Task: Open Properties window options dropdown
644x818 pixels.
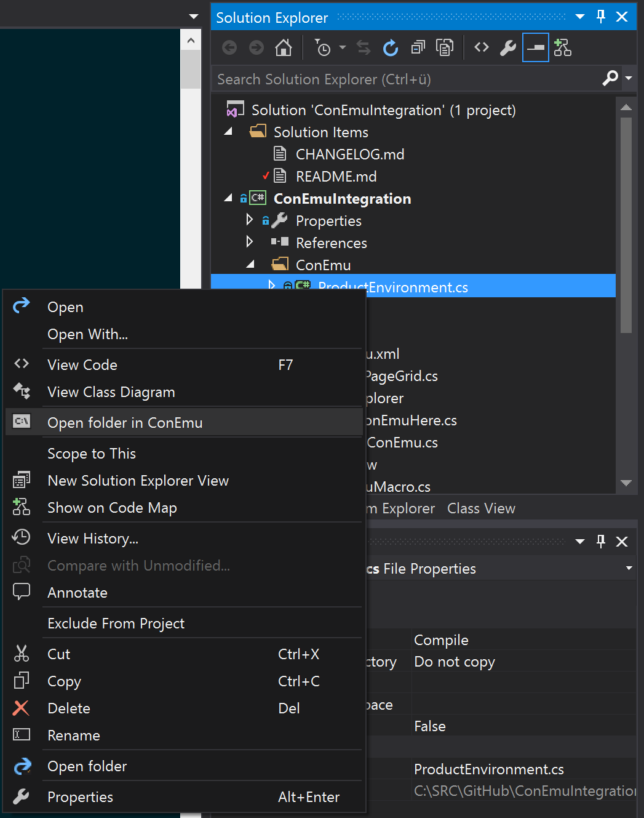Action: pos(580,542)
